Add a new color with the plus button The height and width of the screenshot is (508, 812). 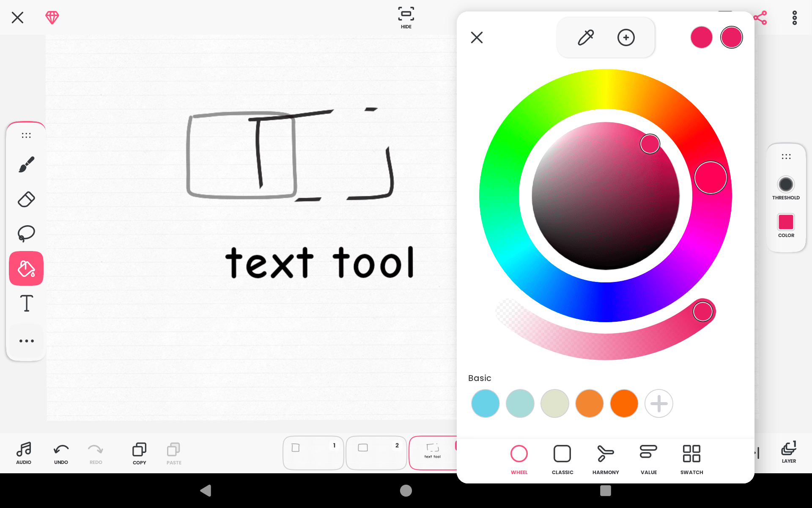tap(626, 37)
